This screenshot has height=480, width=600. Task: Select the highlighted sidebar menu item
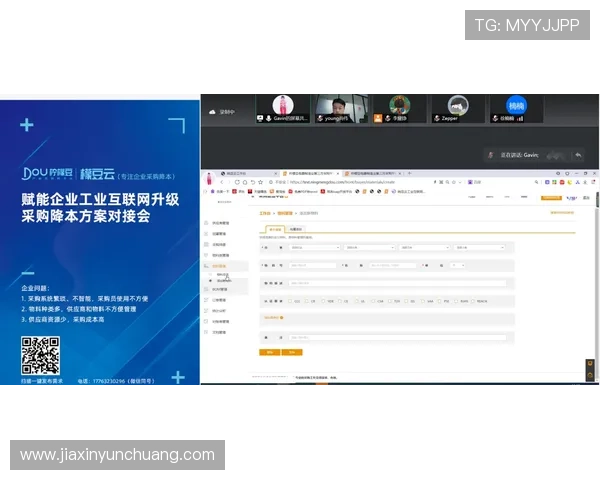(225, 266)
